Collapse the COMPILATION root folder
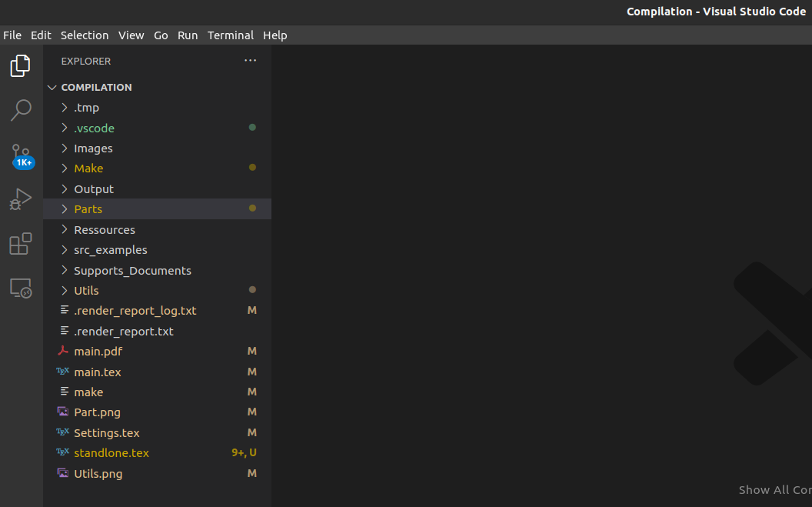812x507 pixels. [52, 87]
